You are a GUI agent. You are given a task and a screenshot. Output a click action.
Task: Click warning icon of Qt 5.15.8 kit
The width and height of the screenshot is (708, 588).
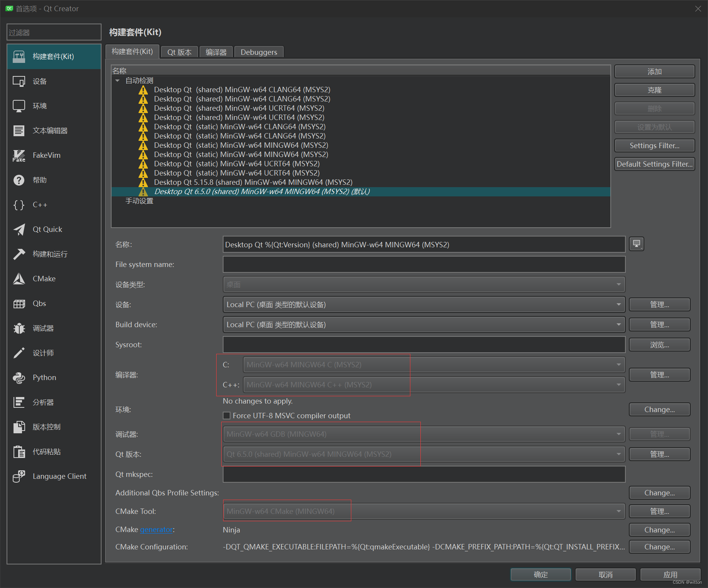[143, 182]
